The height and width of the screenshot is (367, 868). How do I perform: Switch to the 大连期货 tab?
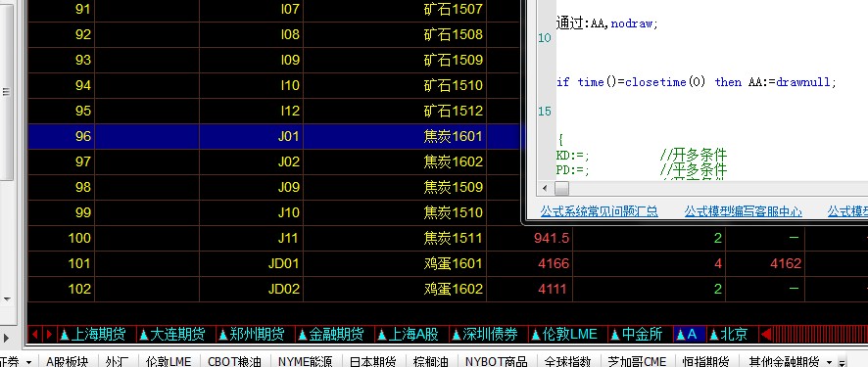(x=172, y=334)
